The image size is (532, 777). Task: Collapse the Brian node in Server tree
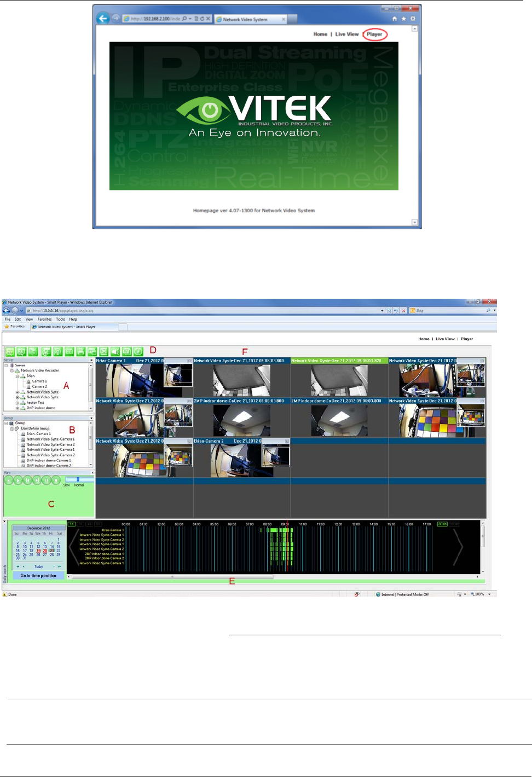tap(17, 376)
